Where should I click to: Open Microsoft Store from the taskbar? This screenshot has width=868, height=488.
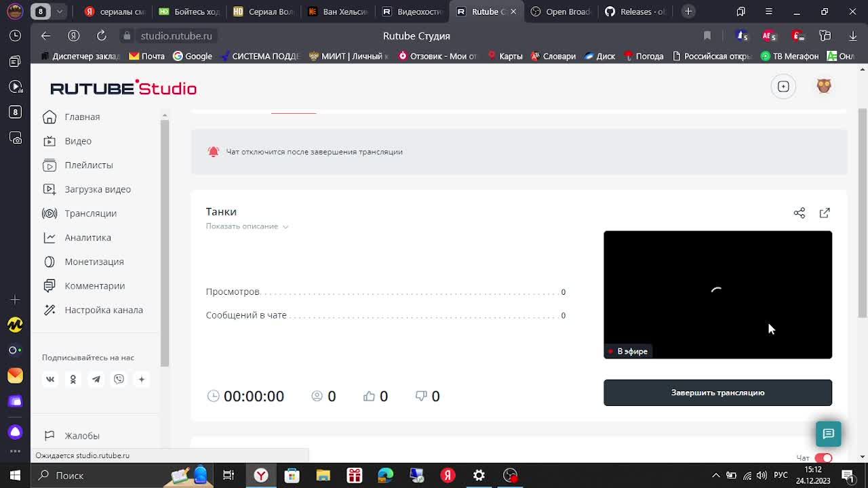[x=292, y=475]
